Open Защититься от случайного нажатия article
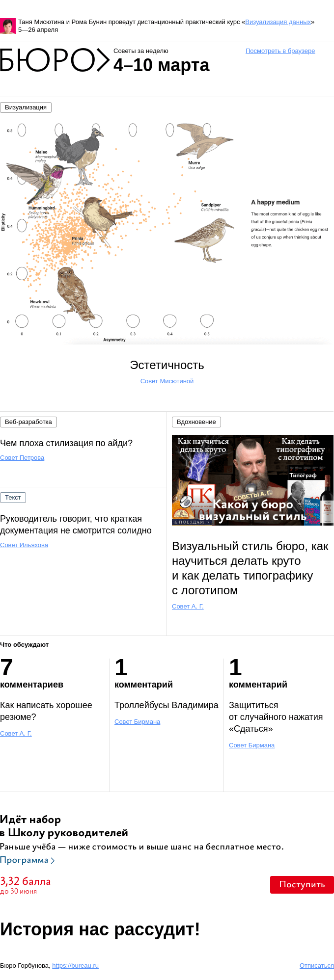 [x=276, y=717]
